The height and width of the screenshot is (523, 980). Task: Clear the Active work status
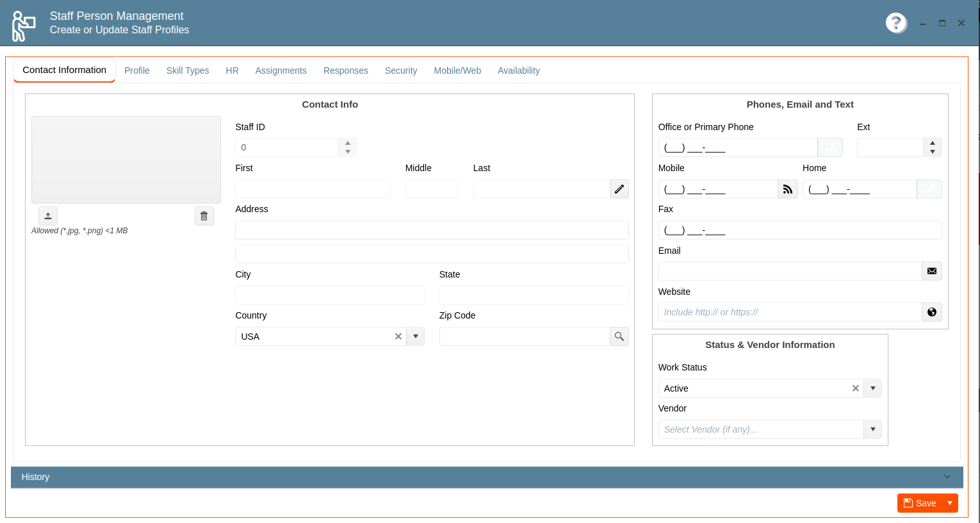point(855,388)
